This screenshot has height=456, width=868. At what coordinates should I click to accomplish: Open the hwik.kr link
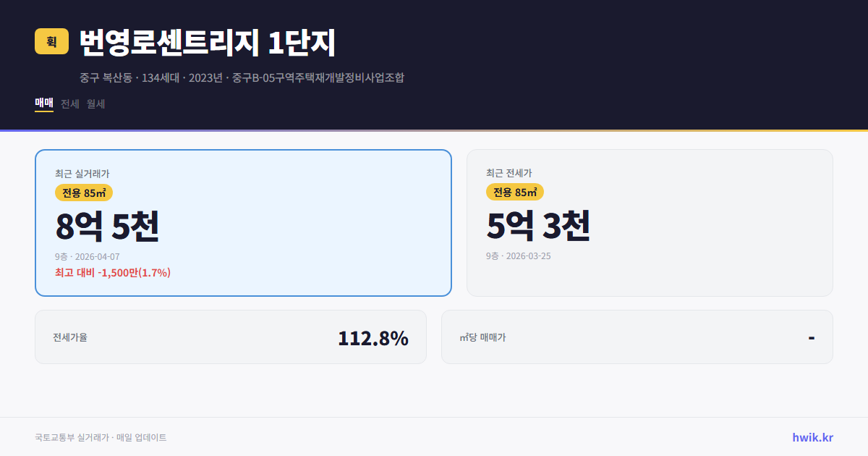point(812,437)
